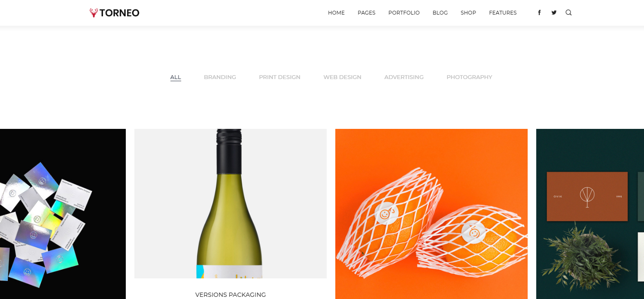
Task: Open search with the magnifier icon
Action: coord(568,13)
